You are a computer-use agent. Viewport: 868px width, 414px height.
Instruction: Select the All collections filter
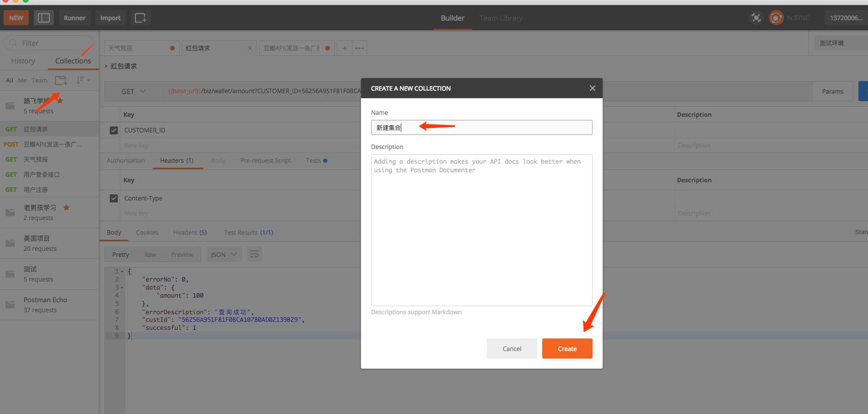point(10,80)
